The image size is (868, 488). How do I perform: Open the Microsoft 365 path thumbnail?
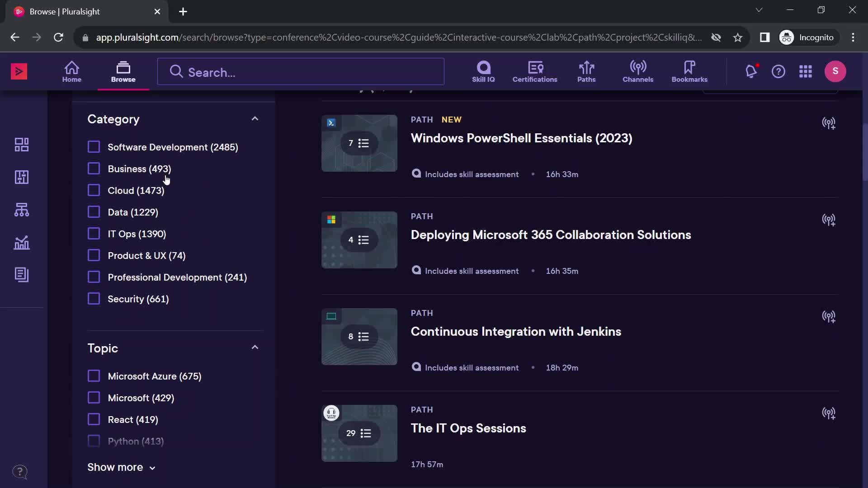[x=359, y=240]
